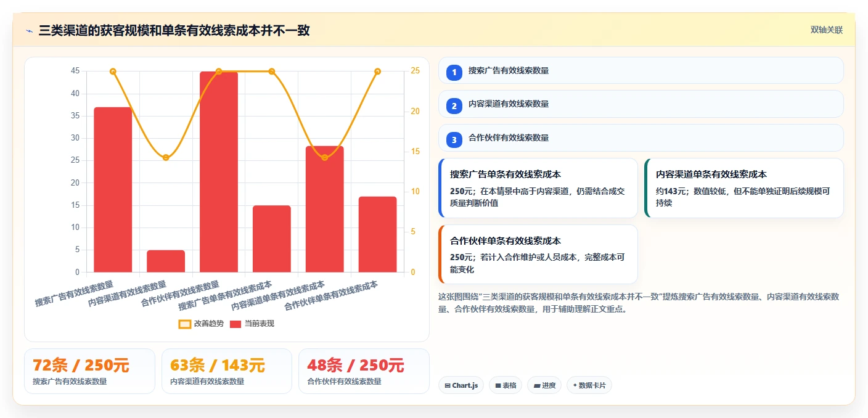Click the 48条 / 250元 stat card
Image resolution: width=868 pixels, height=418 pixels.
click(x=364, y=371)
